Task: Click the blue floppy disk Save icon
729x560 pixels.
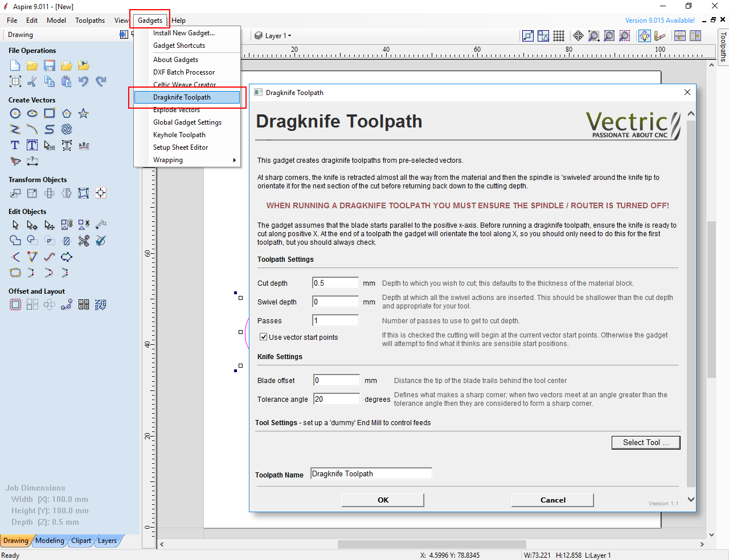Action: pos(50,65)
